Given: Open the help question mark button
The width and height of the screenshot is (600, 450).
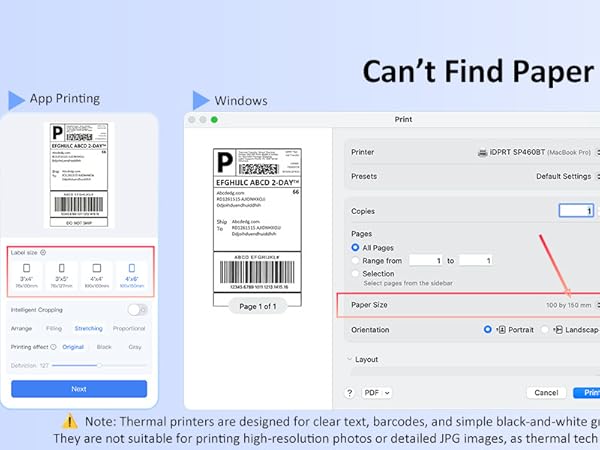Looking at the screenshot, I should pyautogui.click(x=349, y=393).
